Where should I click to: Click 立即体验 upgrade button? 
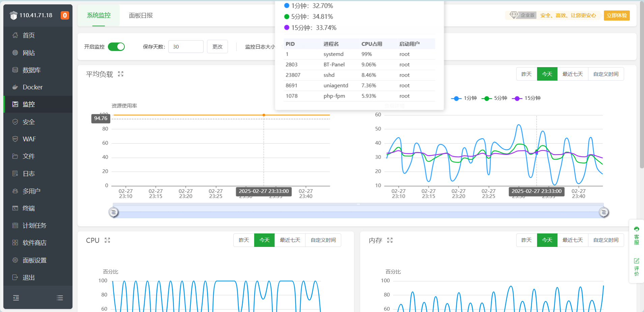617,15
